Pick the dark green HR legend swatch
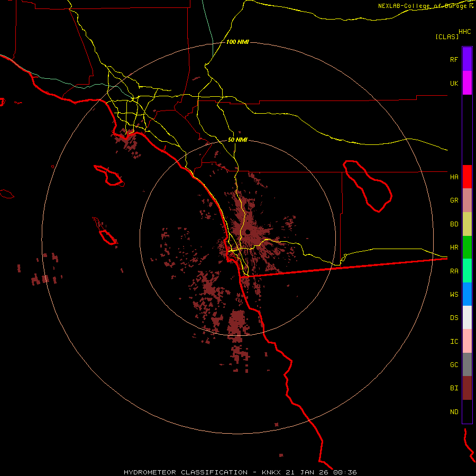Viewport: 476px width, 476px height. click(467, 248)
